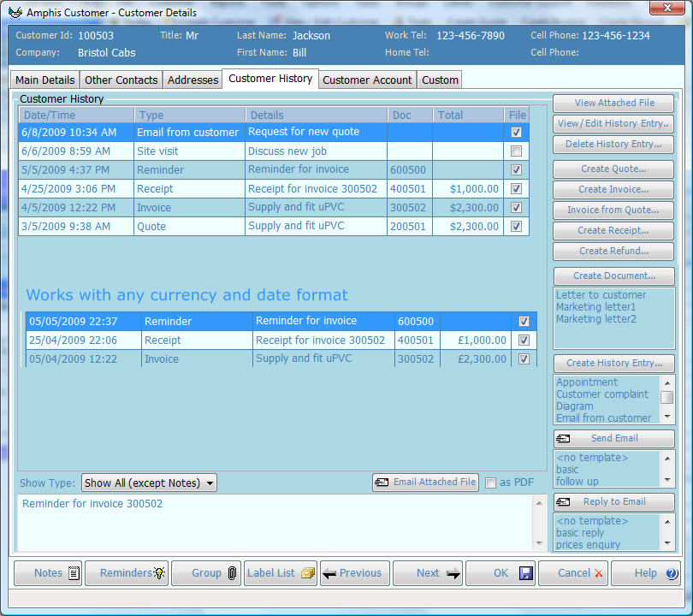Save with the OK floppy disk button
The image size is (693, 616).
(500, 573)
